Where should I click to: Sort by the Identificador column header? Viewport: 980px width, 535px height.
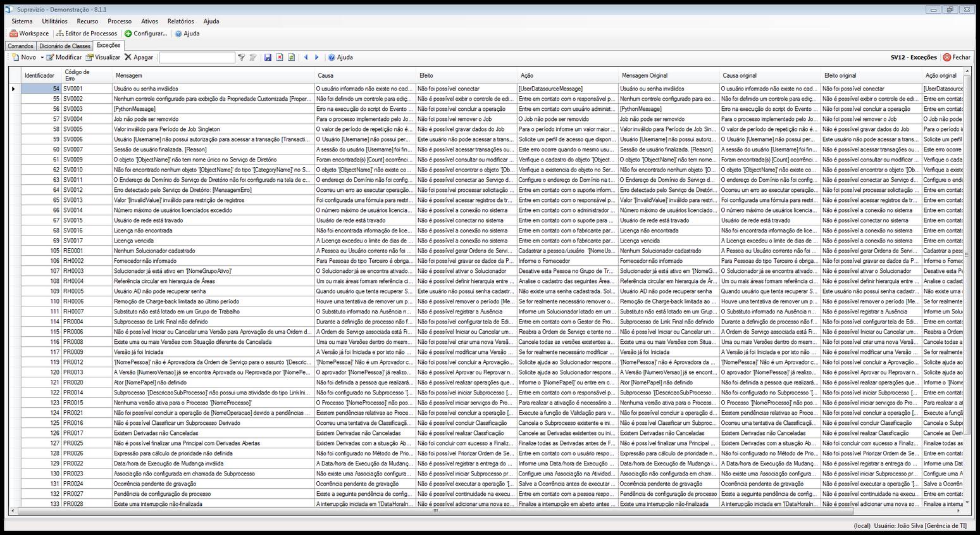41,75
